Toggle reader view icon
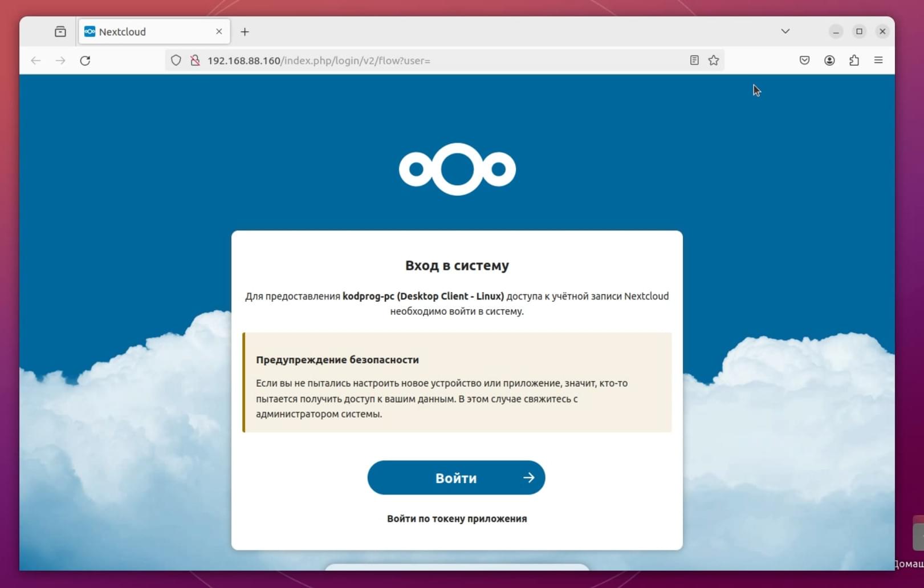The width and height of the screenshot is (924, 588). [694, 60]
